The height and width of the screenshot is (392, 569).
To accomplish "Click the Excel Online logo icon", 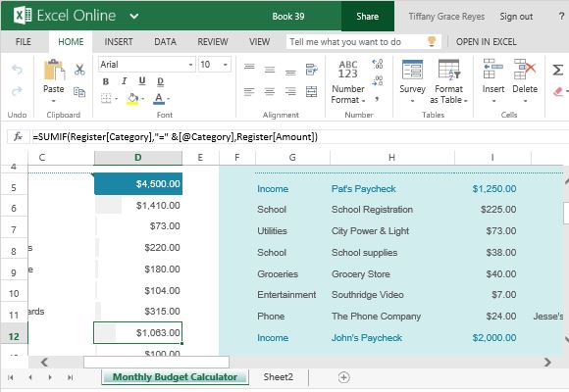I will coord(23,16).
